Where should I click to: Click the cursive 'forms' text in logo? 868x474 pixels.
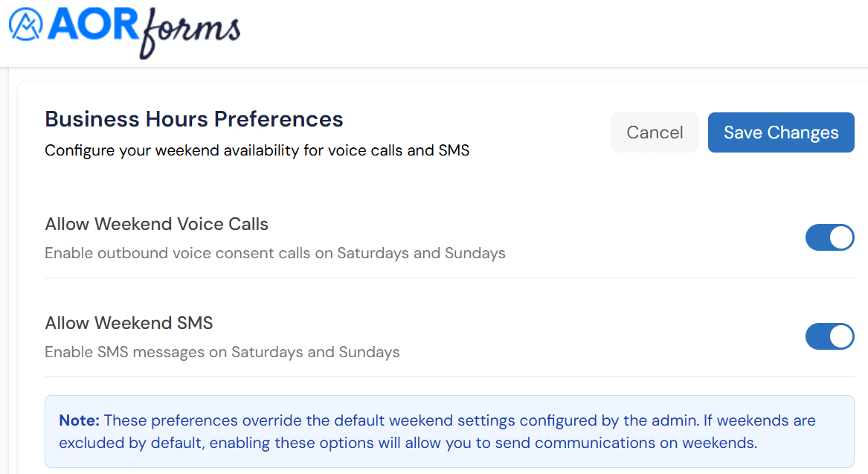pos(190,33)
